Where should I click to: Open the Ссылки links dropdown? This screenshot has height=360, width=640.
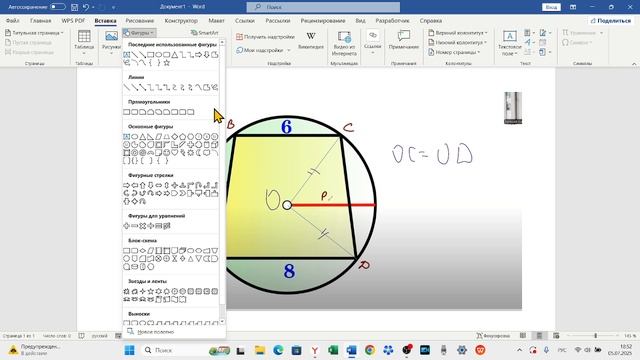[x=372, y=42]
